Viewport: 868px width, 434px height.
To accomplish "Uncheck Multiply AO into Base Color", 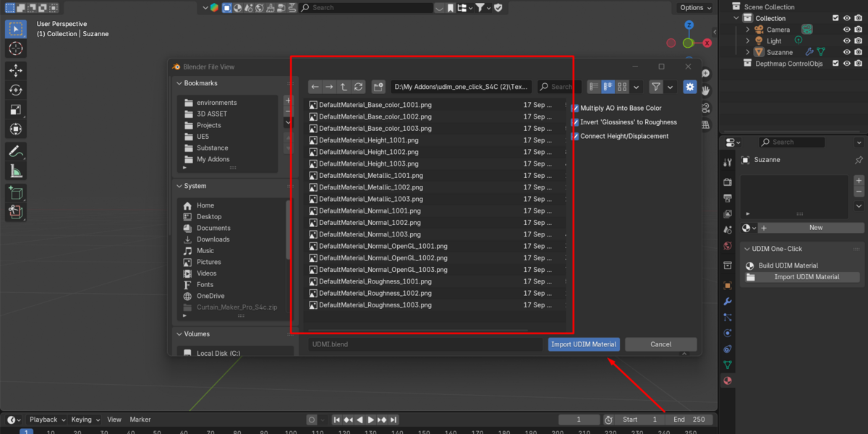I will [x=575, y=109].
